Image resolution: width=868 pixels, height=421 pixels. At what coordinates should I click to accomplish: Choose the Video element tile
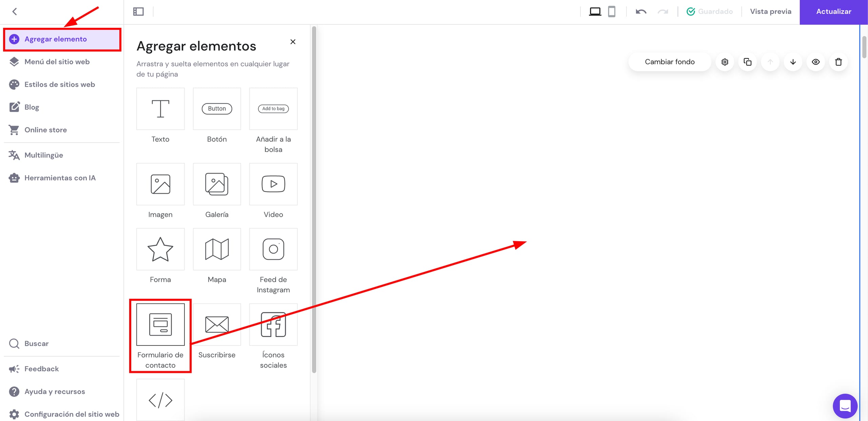[273, 184]
